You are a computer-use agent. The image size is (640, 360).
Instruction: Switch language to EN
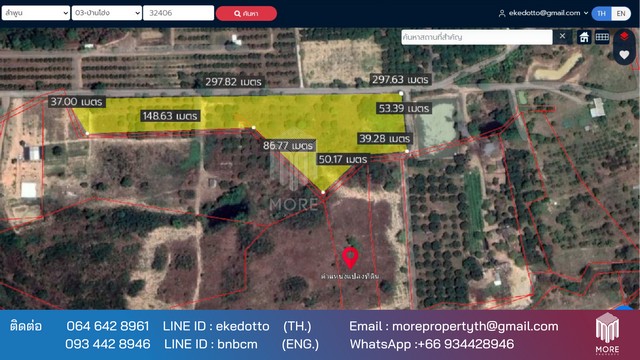pos(621,13)
